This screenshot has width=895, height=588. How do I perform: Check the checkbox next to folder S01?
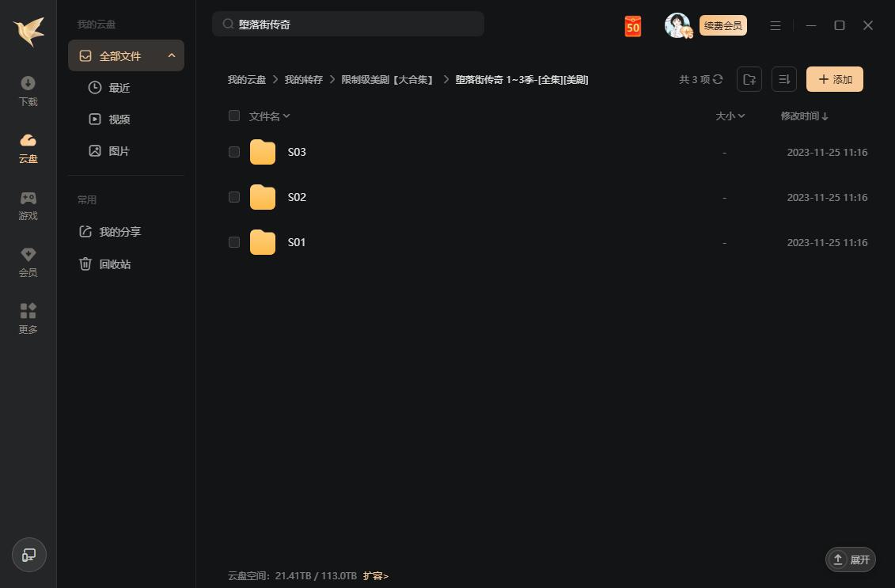point(234,242)
